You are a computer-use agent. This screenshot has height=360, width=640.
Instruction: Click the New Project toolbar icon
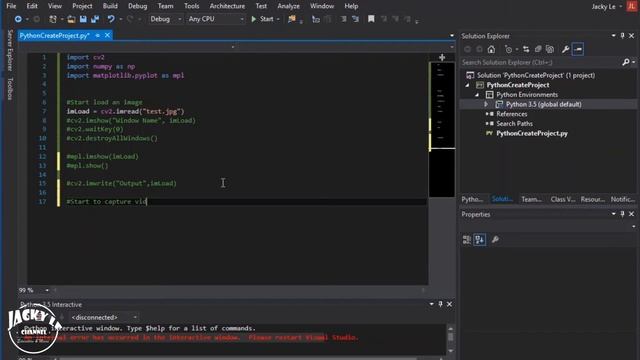[53, 19]
